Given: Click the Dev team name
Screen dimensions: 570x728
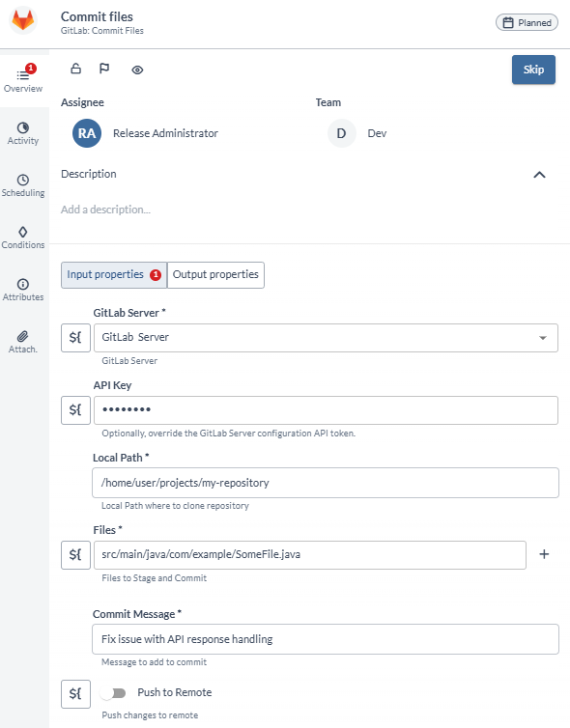Looking at the screenshot, I should pos(377,133).
